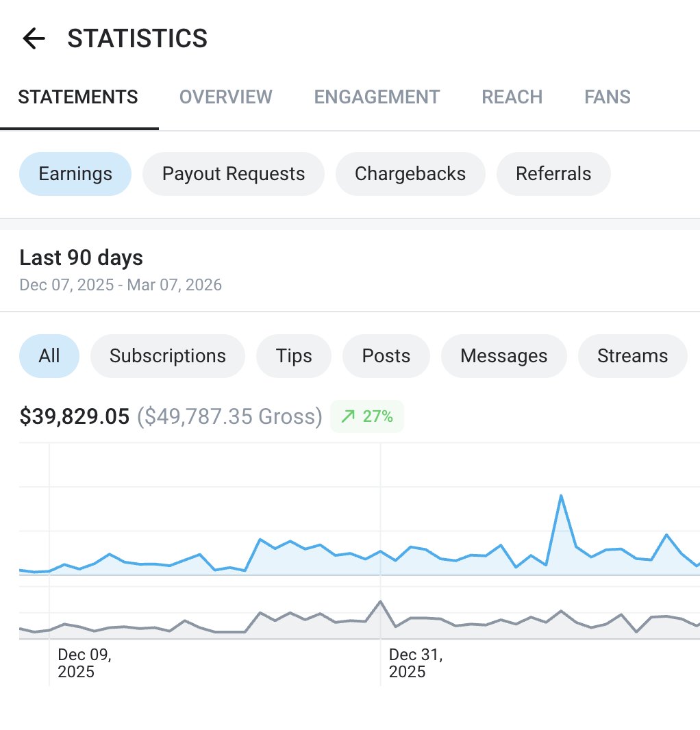Show Chargebacks statements
Image resolution: width=700 pixels, height=730 pixels.
tap(410, 174)
